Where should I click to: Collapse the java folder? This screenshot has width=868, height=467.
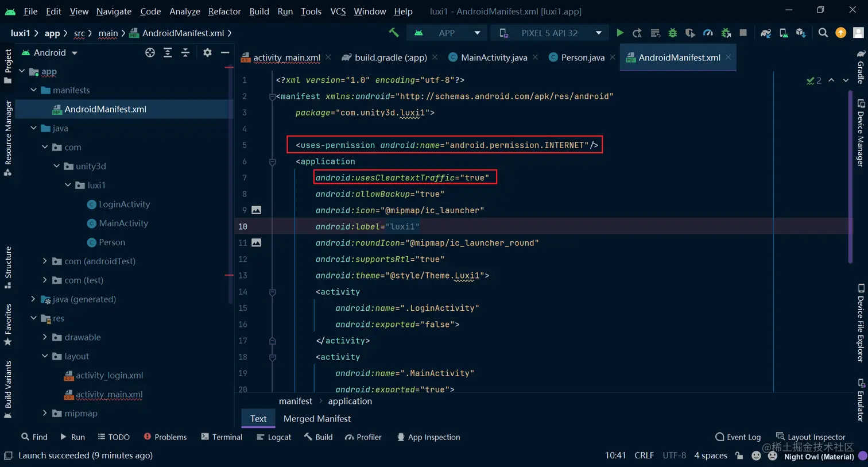point(33,128)
